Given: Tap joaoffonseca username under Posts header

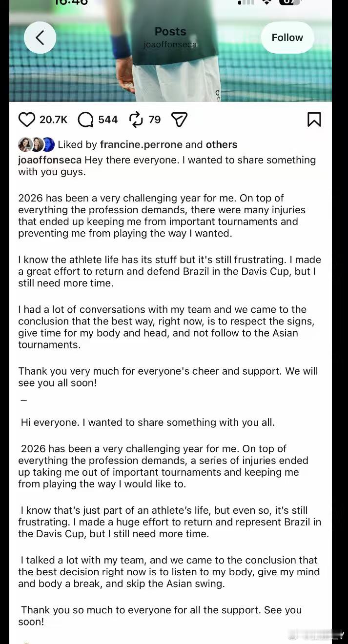Looking at the screenshot, I should click(x=170, y=44).
